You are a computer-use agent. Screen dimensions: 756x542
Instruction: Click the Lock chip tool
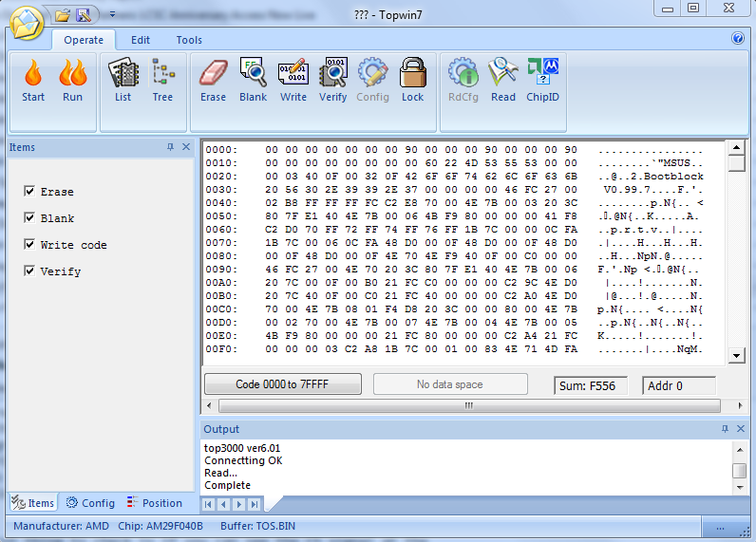413,80
